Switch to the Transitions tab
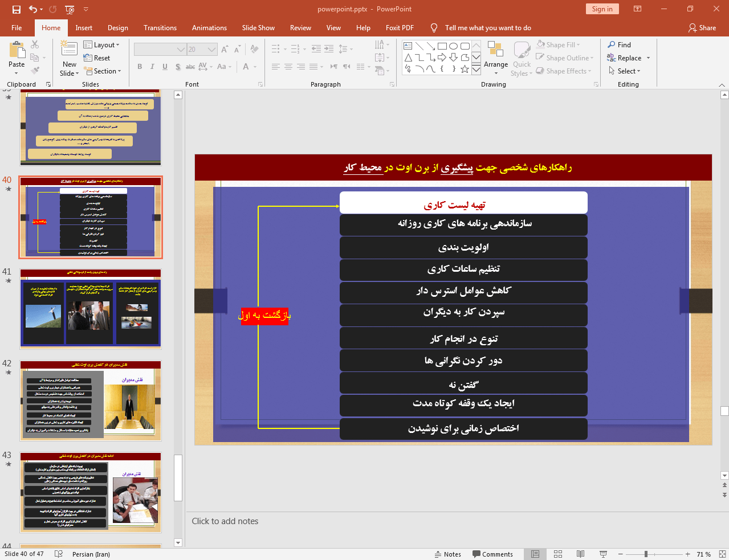The image size is (729, 560). [160, 27]
